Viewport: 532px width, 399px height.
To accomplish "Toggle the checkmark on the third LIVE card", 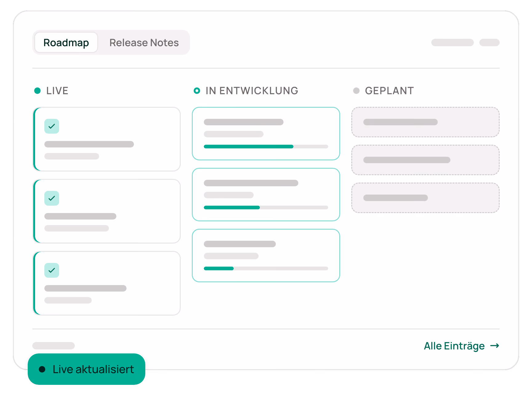I will coord(52,270).
